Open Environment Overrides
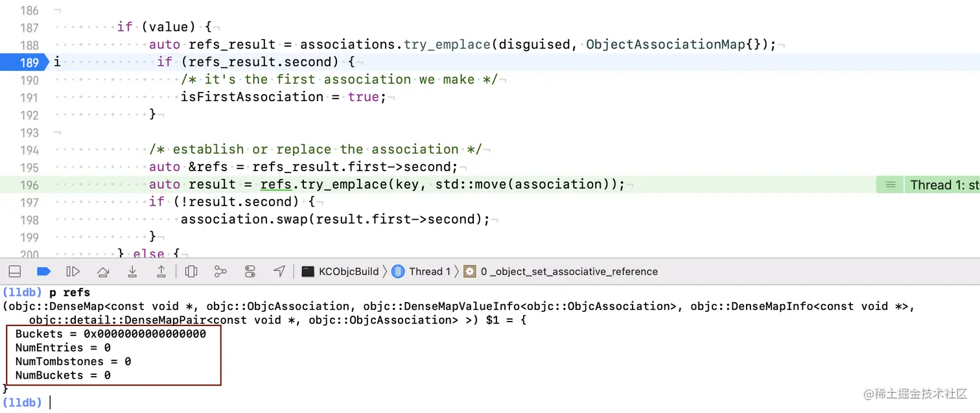The height and width of the screenshot is (413, 980). point(250,272)
